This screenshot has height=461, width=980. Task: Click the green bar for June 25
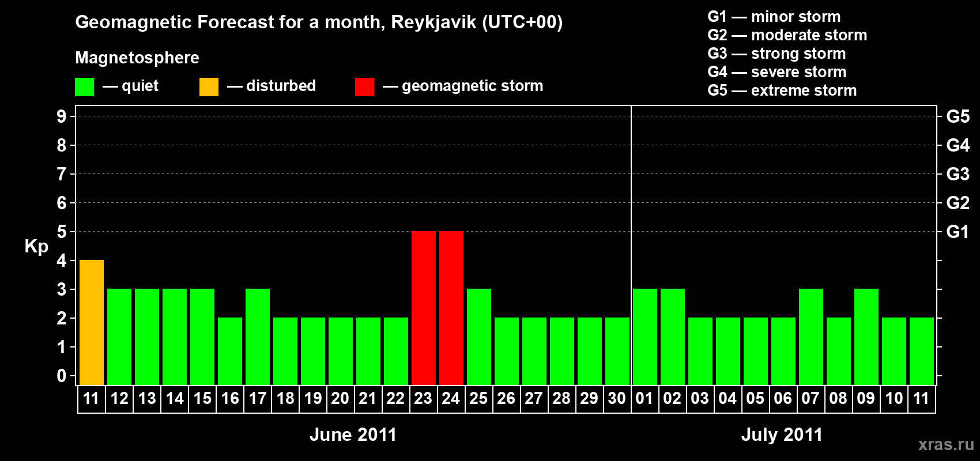[479, 337]
